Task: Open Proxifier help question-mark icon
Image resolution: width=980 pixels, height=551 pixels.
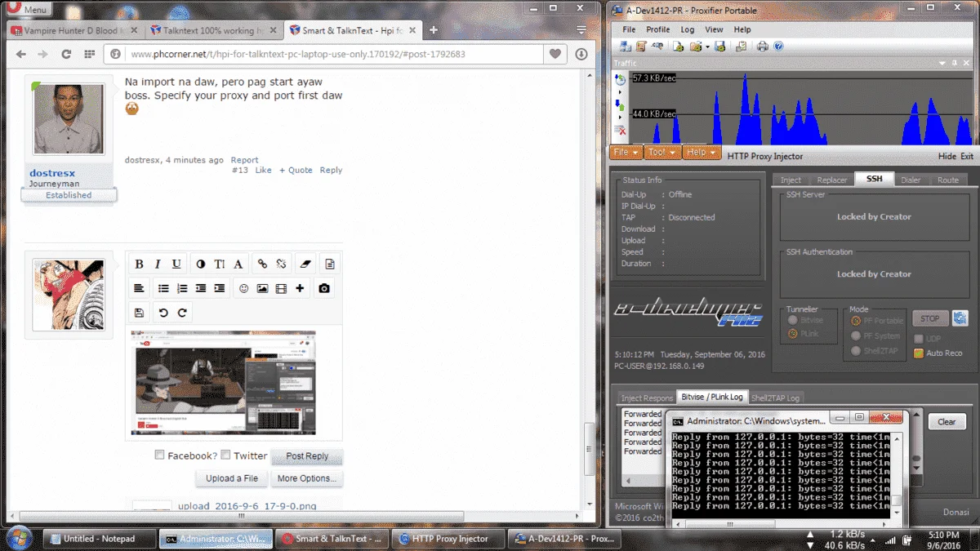Action: point(778,47)
